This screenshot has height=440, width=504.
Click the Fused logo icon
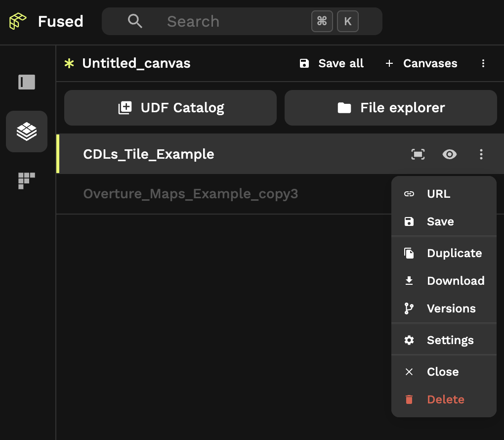pos(18,21)
